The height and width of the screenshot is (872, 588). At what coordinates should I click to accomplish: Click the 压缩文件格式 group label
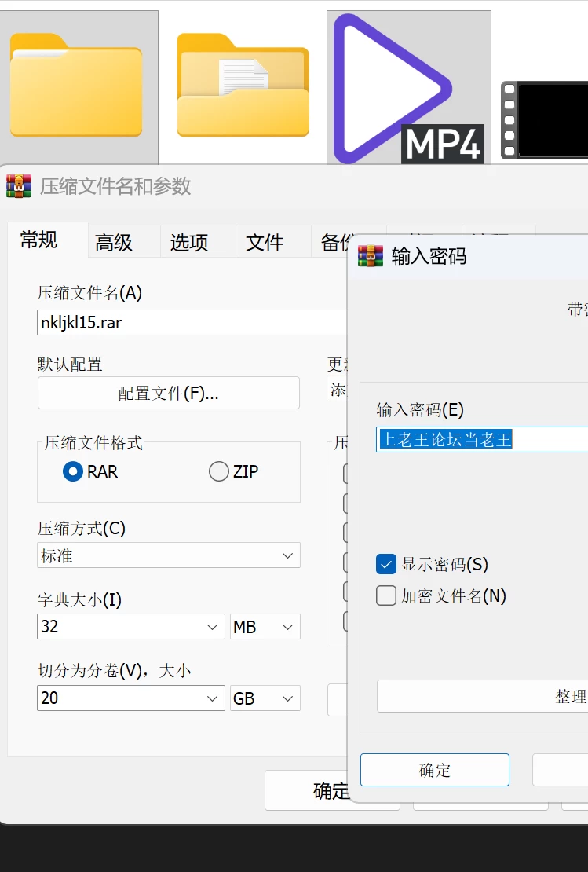[93, 442]
